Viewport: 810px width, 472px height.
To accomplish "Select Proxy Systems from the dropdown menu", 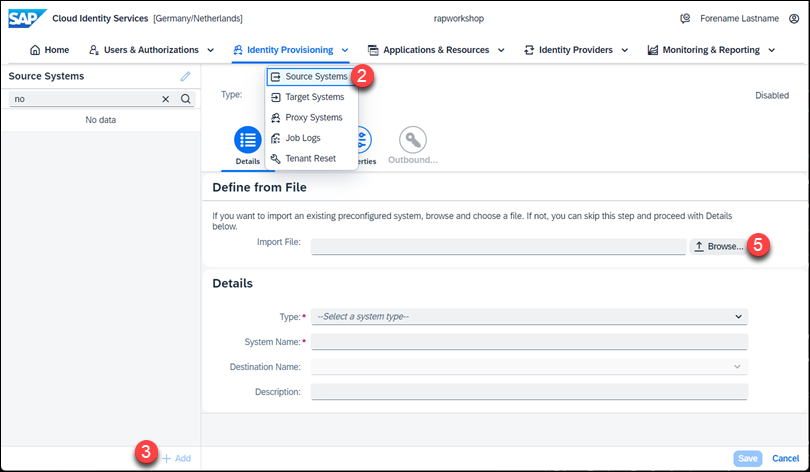I will click(x=311, y=118).
